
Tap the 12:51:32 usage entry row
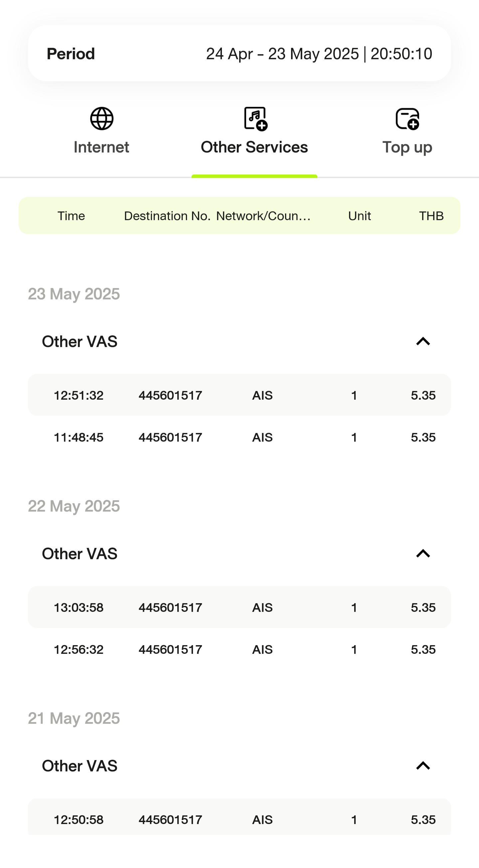pos(239,395)
